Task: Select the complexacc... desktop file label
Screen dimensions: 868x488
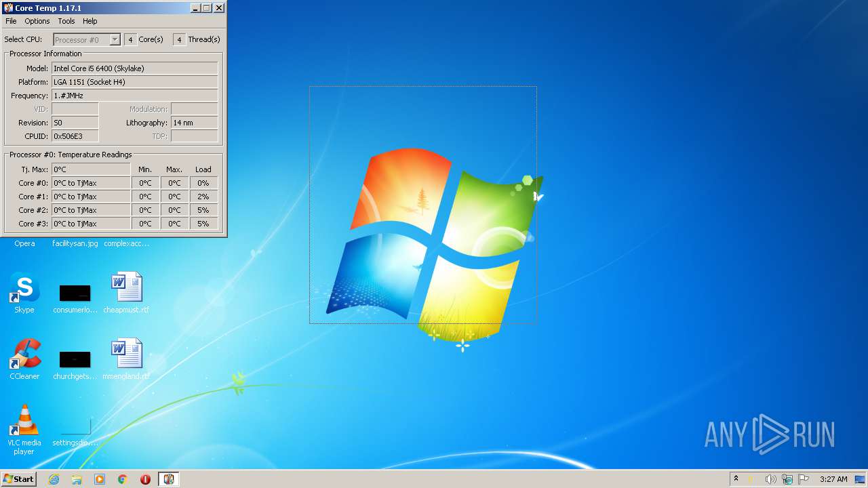Action: (126, 243)
